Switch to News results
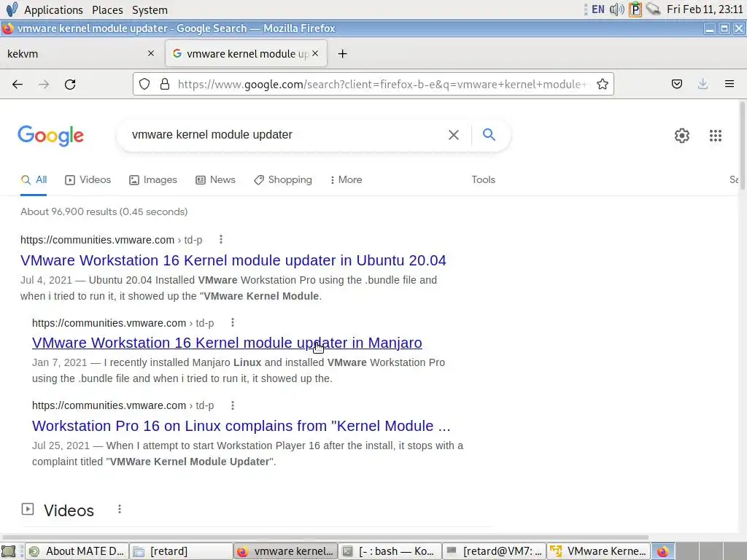 click(215, 179)
